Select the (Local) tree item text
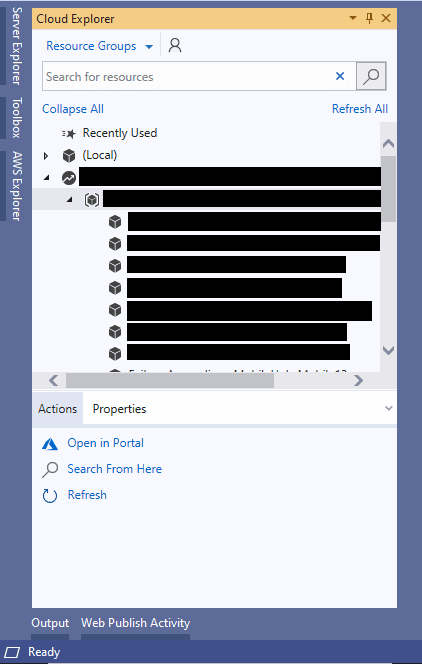422x664 pixels. pos(99,155)
